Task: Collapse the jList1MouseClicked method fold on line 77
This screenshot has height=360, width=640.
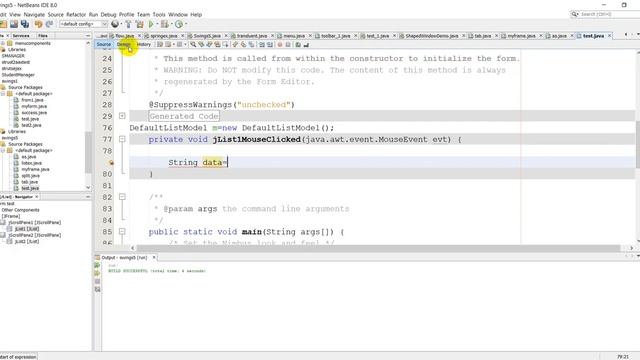Action: coord(122,139)
